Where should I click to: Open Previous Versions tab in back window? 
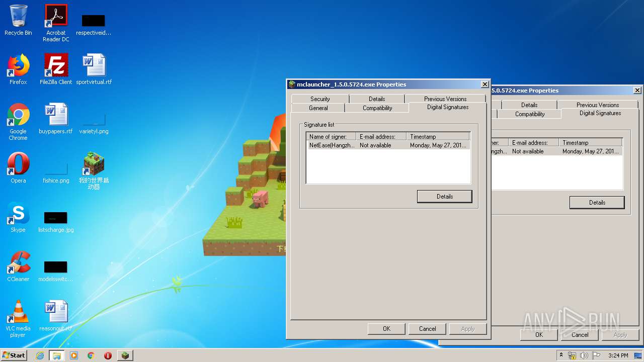click(x=598, y=105)
